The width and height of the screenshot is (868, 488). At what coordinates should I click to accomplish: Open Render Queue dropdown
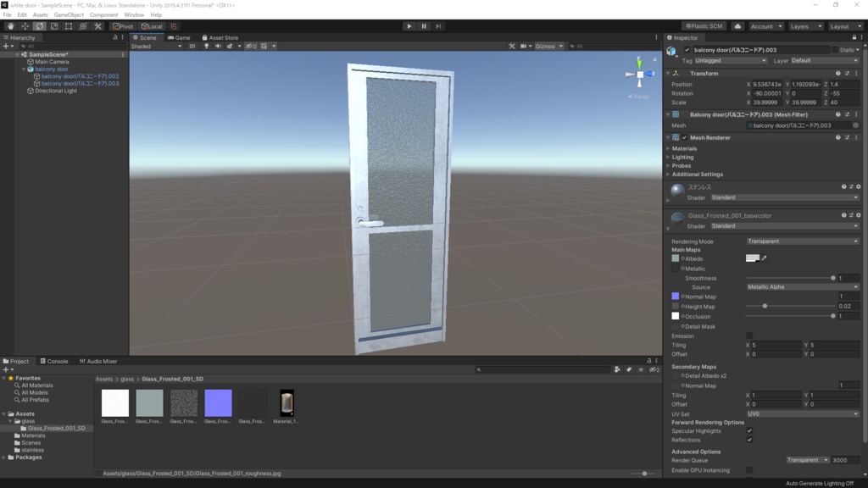pos(807,460)
